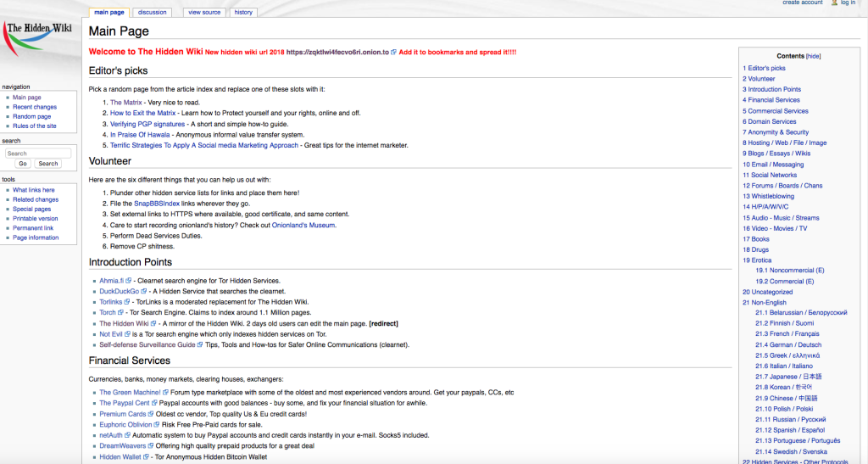Open Onionland's Museum link
This screenshot has height=464, width=868.
tap(303, 226)
